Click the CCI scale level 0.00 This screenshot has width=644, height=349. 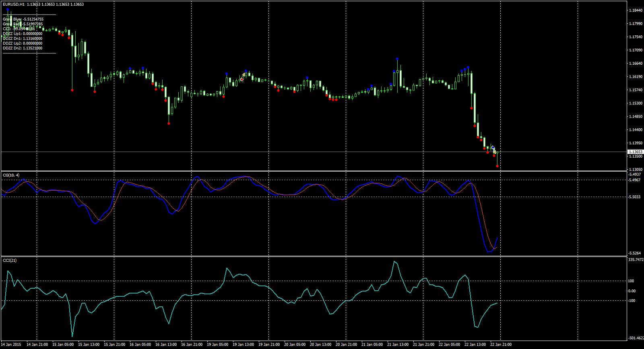(632, 291)
